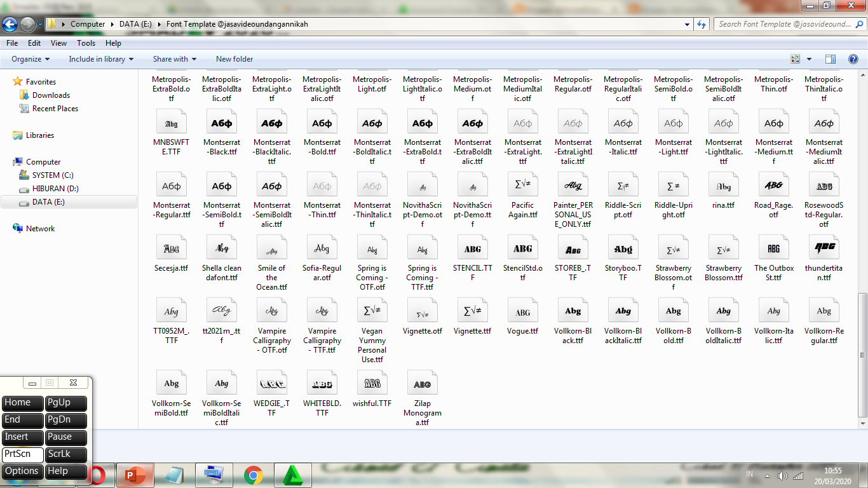Select the Painter_PERSONAL_USE_ONLY.ttf font icon
This screenshot has width=868, height=488.
573,185
